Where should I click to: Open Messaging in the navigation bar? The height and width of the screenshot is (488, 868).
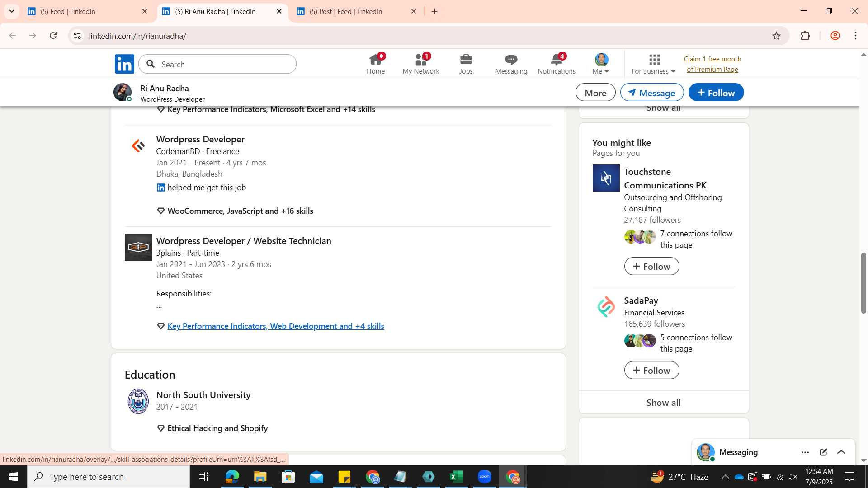[x=511, y=64]
